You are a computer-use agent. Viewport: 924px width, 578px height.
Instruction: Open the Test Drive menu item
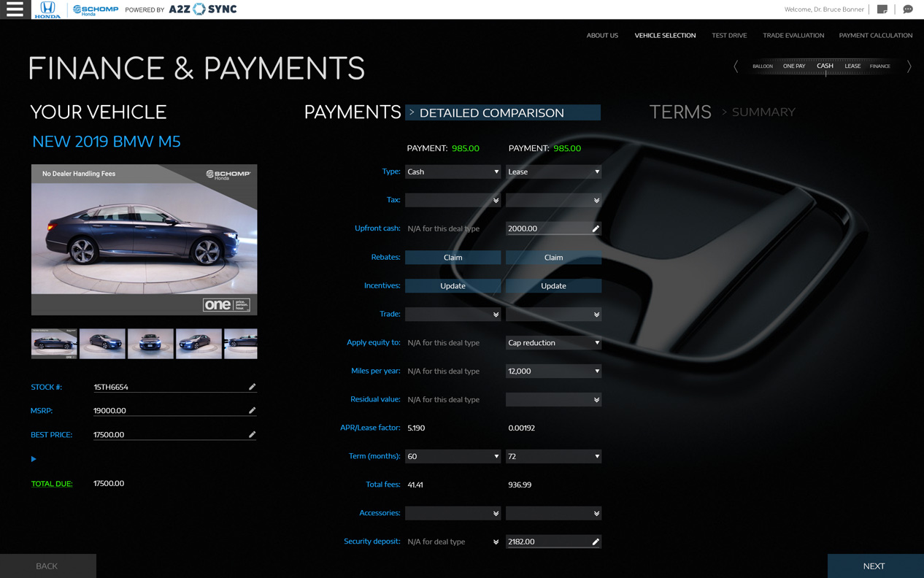728,35
